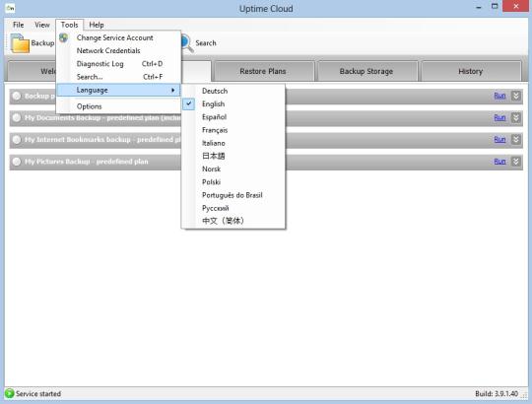Choose Norsk language

(x=233, y=168)
